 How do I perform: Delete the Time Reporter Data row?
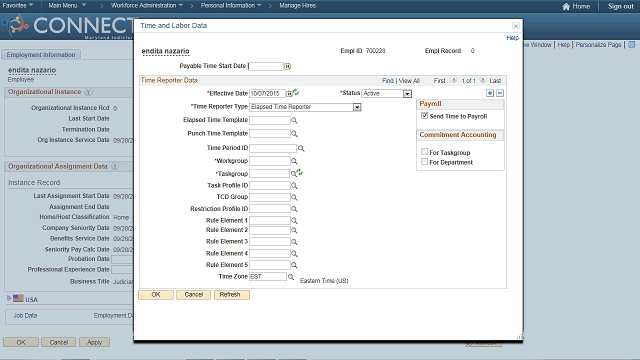click(x=500, y=93)
